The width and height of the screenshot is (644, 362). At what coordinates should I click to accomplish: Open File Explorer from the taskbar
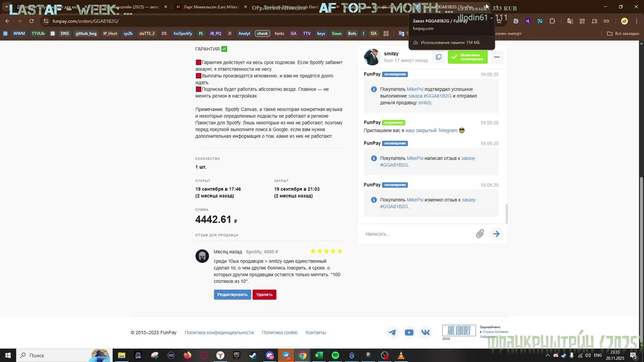click(121, 355)
